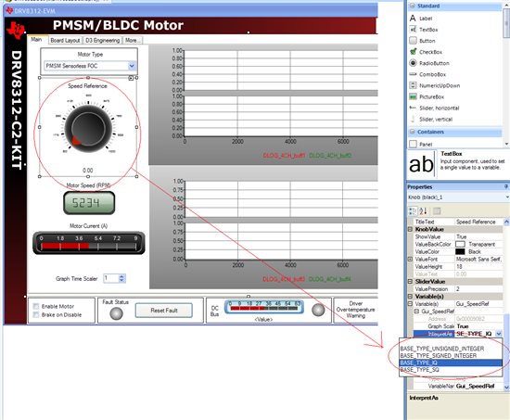Select the NumericUpDown tool icon
The image size is (510, 420).
point(413,85)
